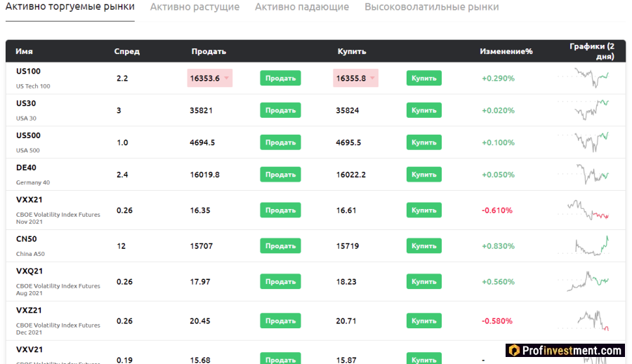Open the Активно растущие tab
The height and width of the screenshot is (364, 632).
(195, 7)
